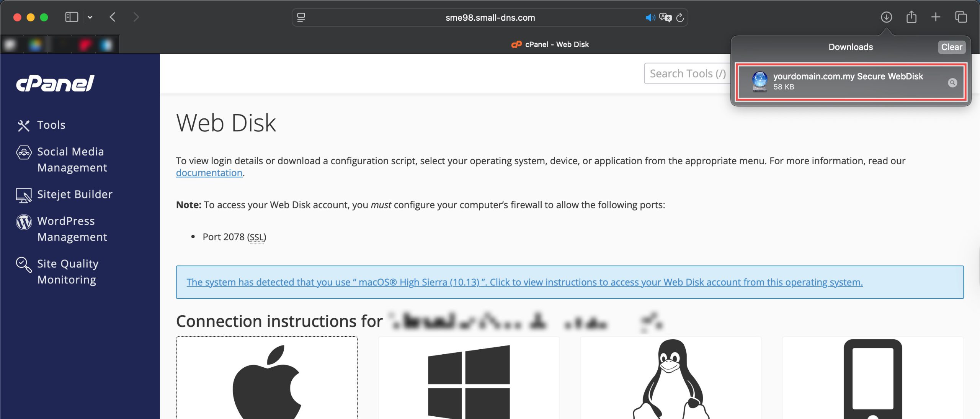Image resolution: width=980 pixels, height=419 pixels.
Task: Click the Sitejet Builder icon
Action: tap(24, 195)
